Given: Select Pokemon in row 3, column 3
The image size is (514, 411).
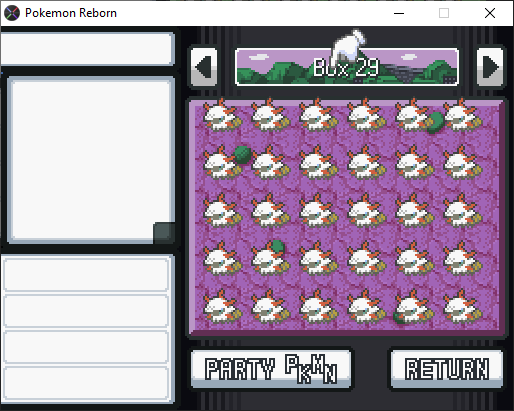Looking at the screenshot, I should pyautogui.click(x=318, y=211).
